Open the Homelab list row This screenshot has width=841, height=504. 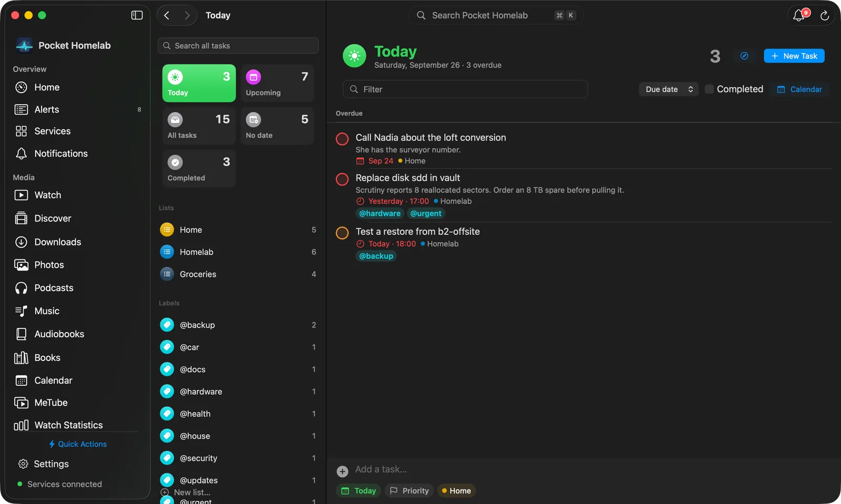point(238,252)
